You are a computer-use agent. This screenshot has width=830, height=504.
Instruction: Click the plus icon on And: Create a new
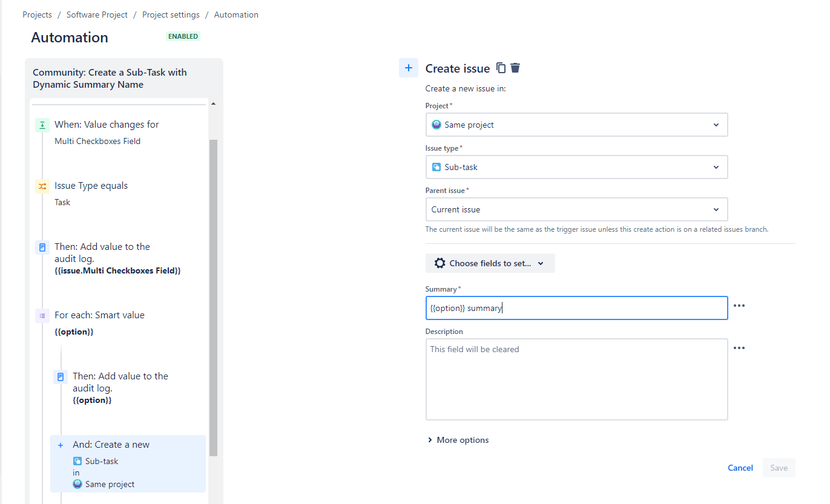[x=60, y=444]
